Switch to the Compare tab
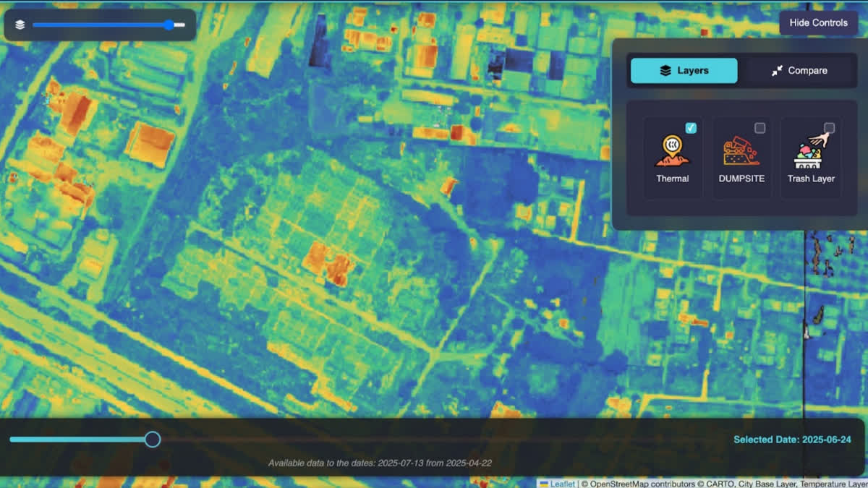Screen dimensions: 868x488 pyautogui.click(x=800, y=70)
